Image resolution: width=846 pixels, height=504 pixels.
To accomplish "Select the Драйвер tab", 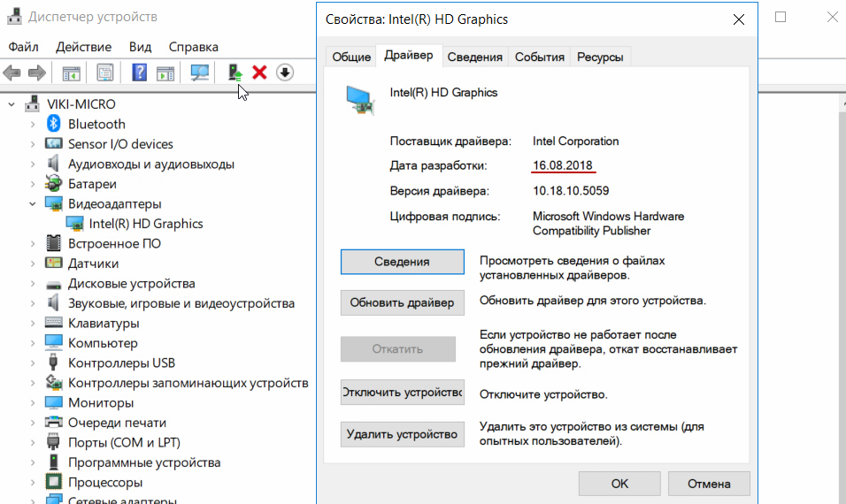I will pos(409,56).
